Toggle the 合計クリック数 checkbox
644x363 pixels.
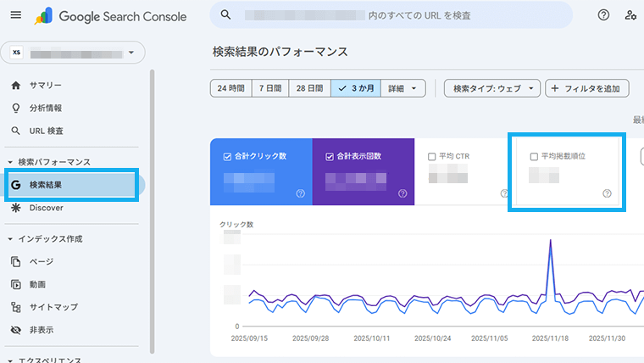(227, 157)
